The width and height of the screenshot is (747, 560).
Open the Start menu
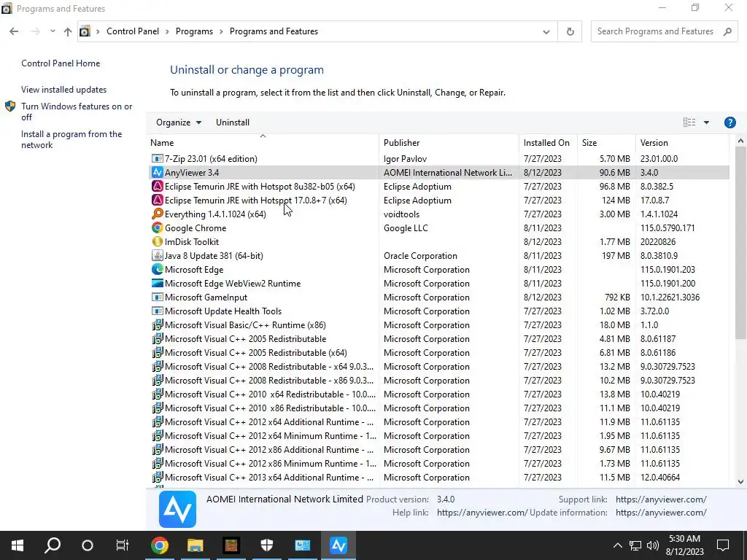click(x=18, y=545)
